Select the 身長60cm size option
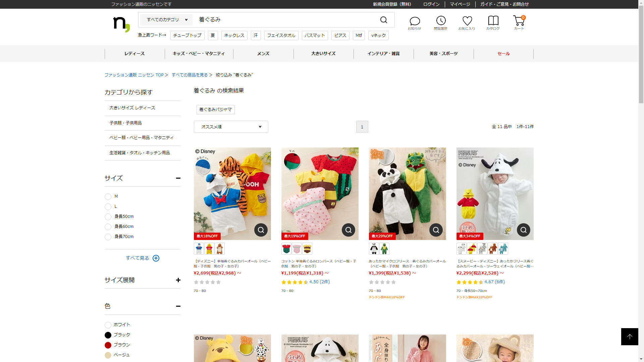This screenshot has height=362, width=644. [108, 227]
